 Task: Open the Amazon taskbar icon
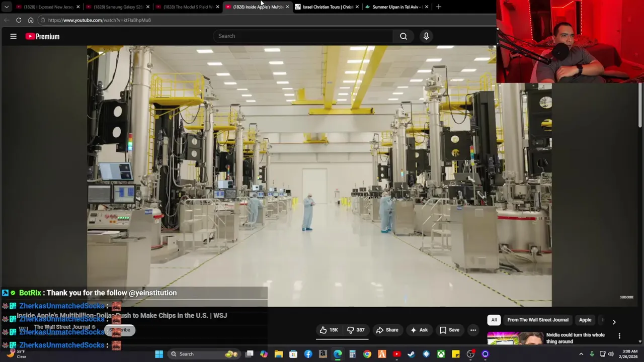[323, 354]
